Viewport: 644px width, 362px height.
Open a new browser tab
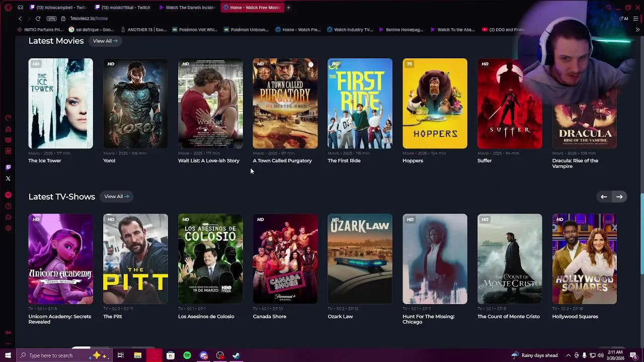288,8
